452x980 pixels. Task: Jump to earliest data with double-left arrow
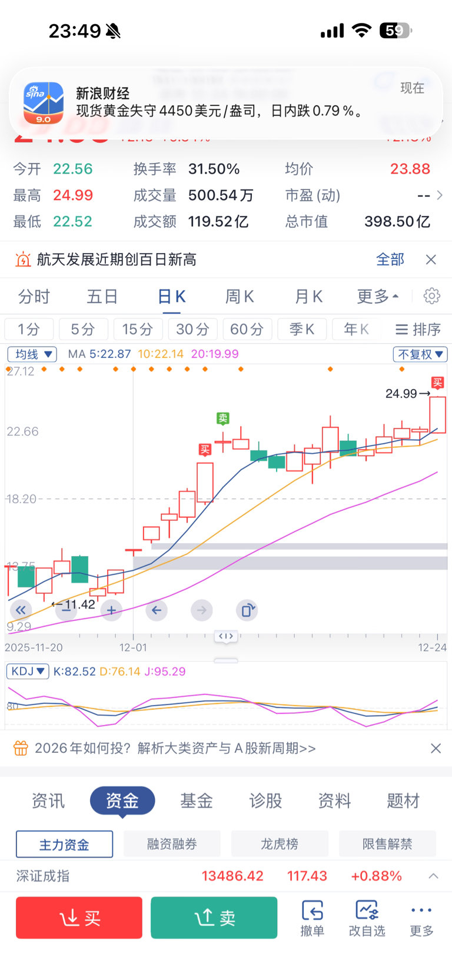21,610
